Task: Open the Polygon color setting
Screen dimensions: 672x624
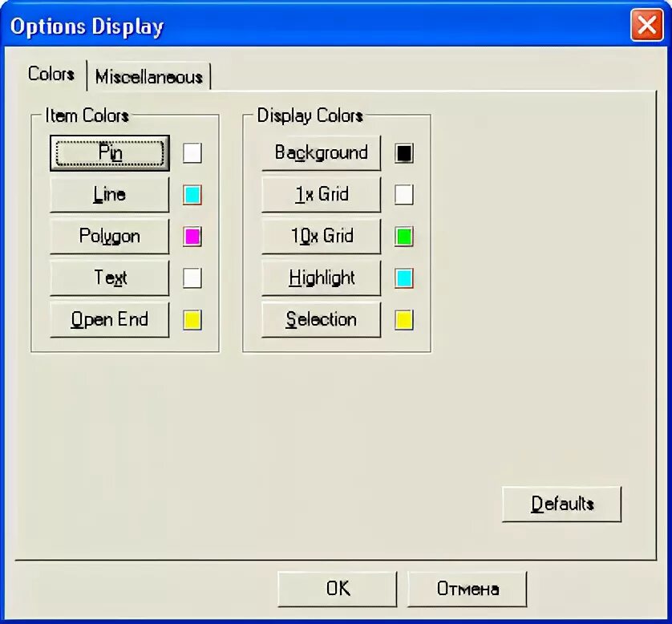Action: (110, 236)
